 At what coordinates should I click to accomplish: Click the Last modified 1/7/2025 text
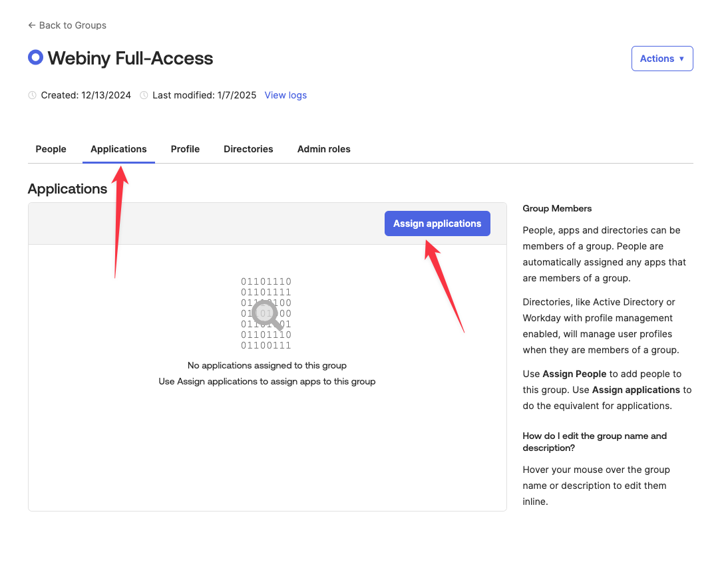coord(204,95)
